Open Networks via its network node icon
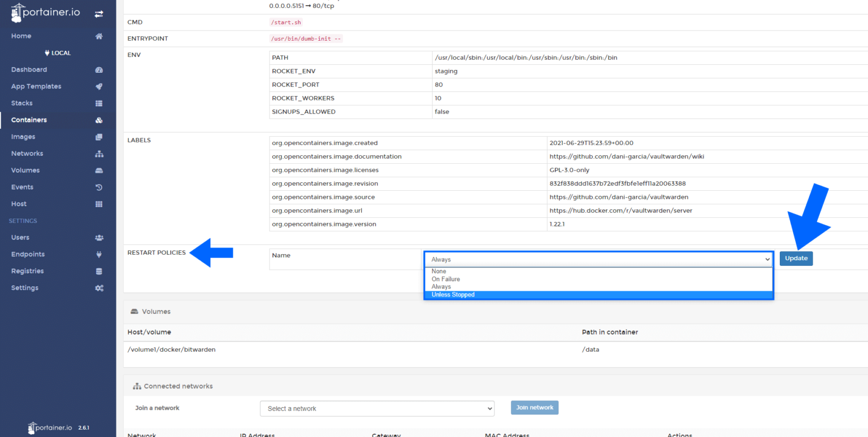The height and width of the screenshot is (437, 868). coord(99,153)
